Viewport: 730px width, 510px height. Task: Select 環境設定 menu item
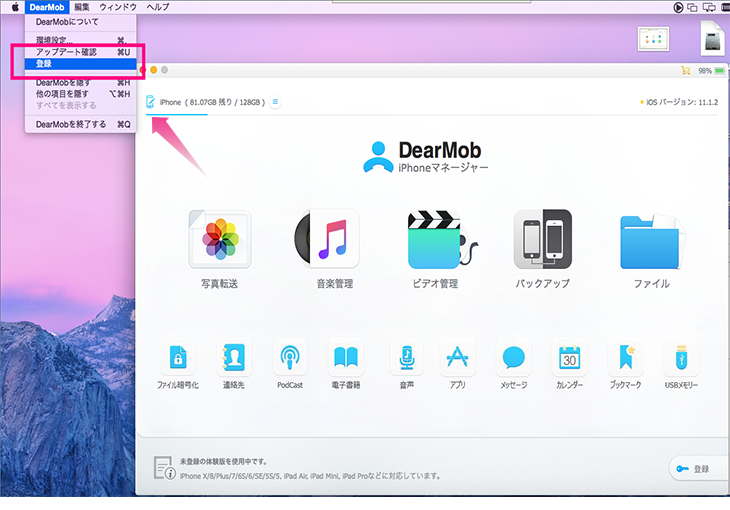click(x=81, y=40)
